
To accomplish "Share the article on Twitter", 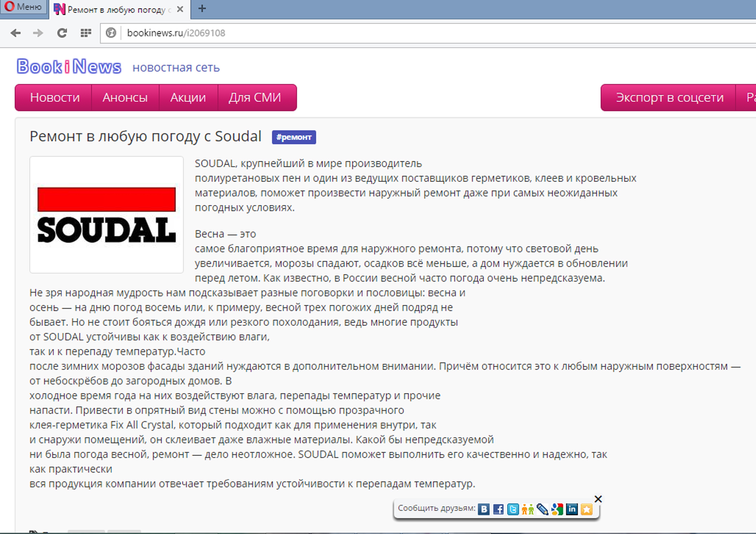I will [x=513, y=509].
